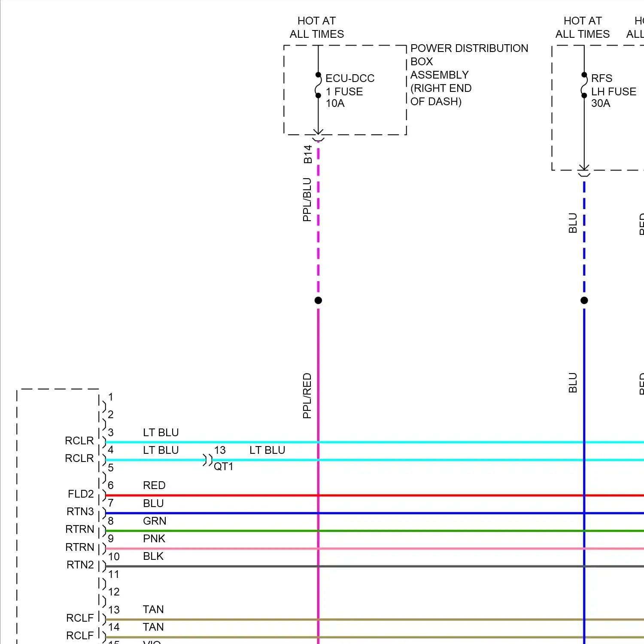
Task: Click pin number 2 on the module connector
Action: [x=111, y=415]
